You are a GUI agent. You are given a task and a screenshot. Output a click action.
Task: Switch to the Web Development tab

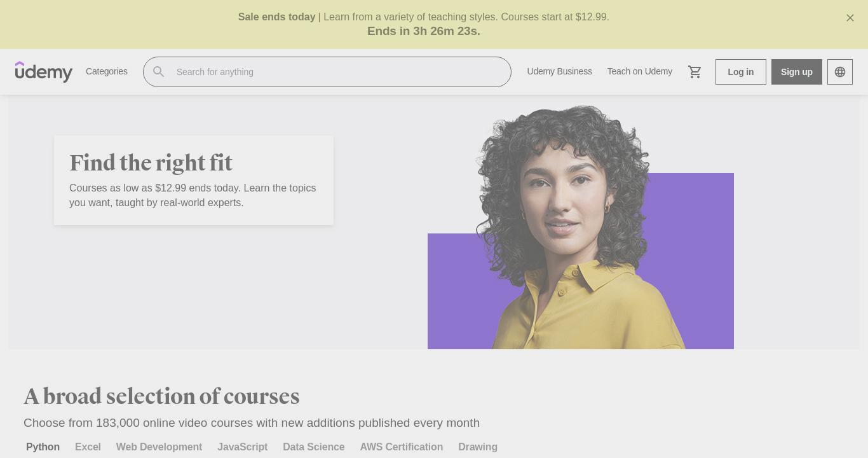tap(159, 447)
